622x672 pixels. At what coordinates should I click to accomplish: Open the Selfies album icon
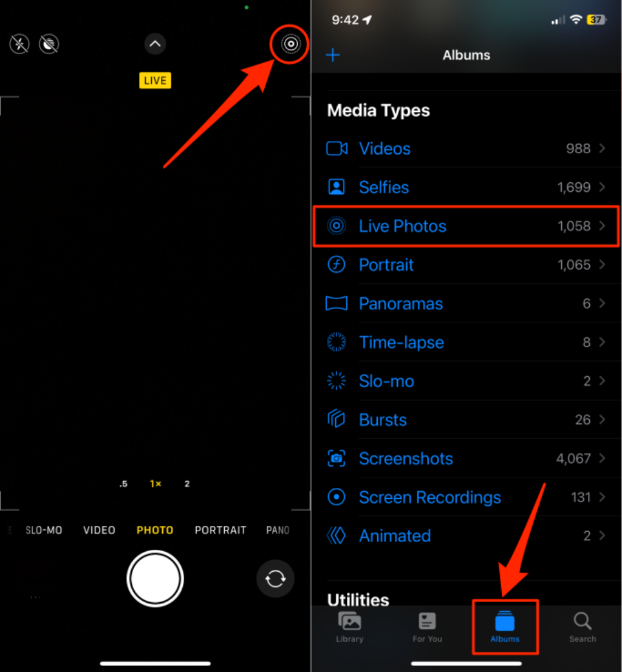click(337, 187)
